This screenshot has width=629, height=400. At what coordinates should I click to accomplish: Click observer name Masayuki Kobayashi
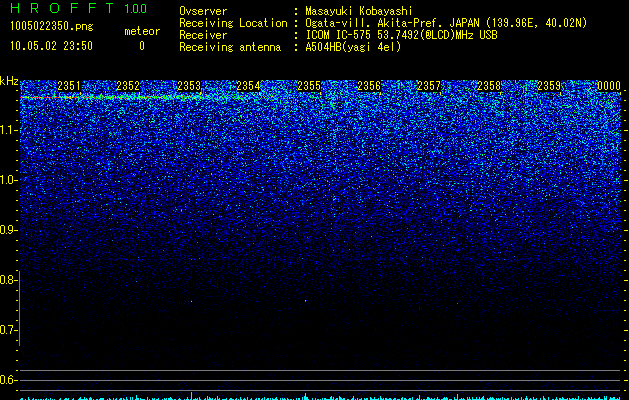click(359, 11)
